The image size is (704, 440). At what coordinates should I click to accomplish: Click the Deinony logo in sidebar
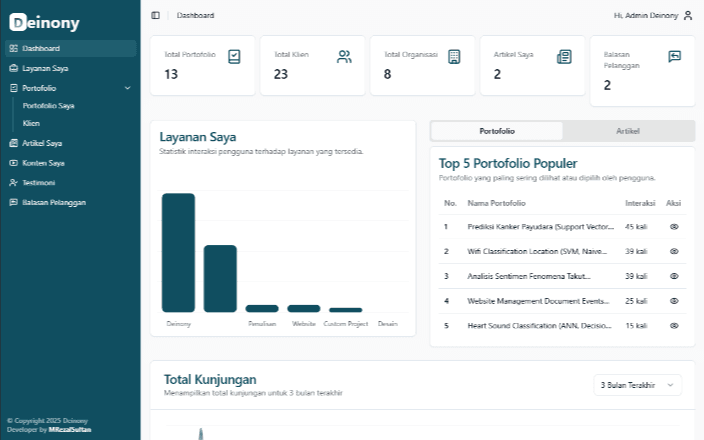[x=44, y=23]
